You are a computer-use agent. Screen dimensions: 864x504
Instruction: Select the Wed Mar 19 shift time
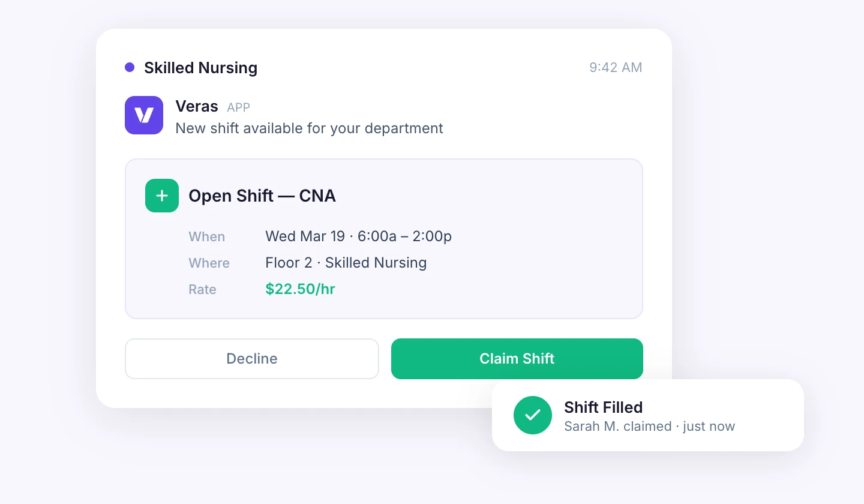358,236
